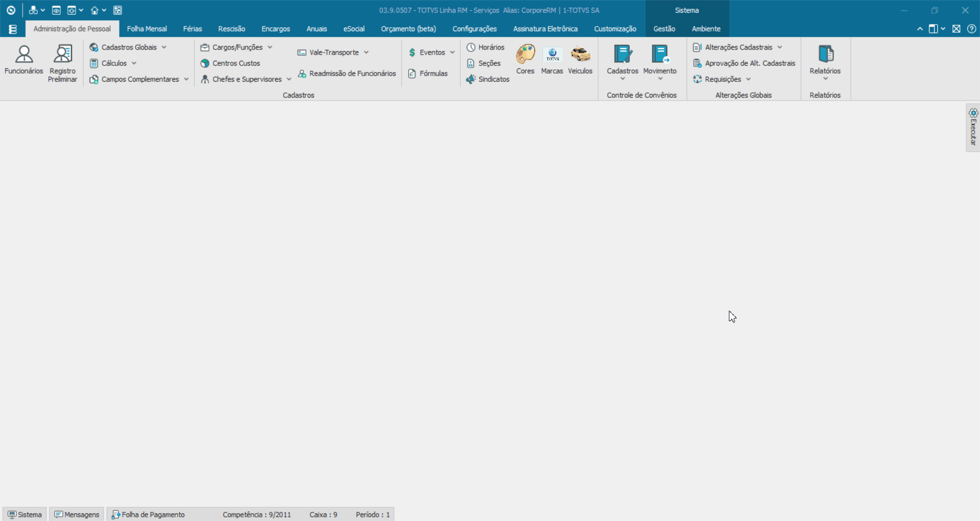Open Cadastros in Controle de Convênios
980x521 pixels.
tap(622, 62)
